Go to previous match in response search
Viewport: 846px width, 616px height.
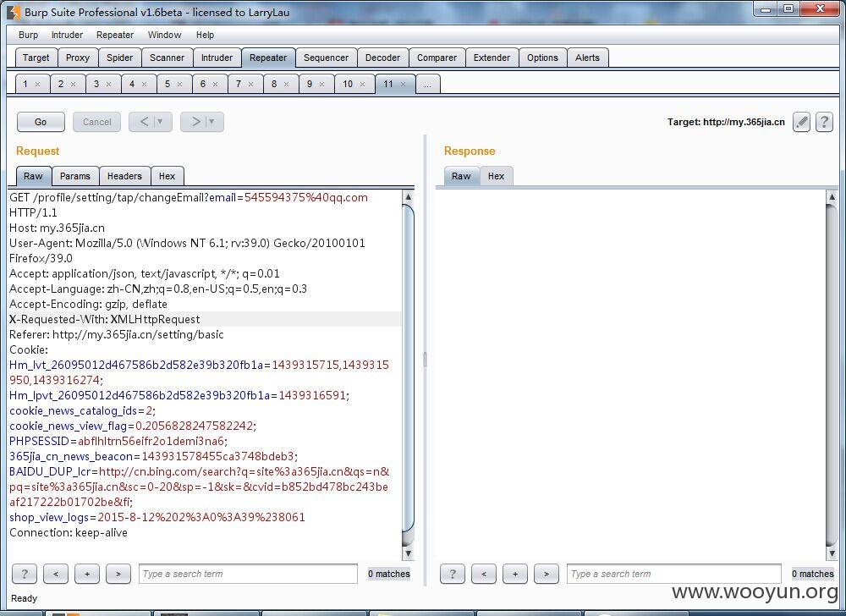click(x=483, y=574)
